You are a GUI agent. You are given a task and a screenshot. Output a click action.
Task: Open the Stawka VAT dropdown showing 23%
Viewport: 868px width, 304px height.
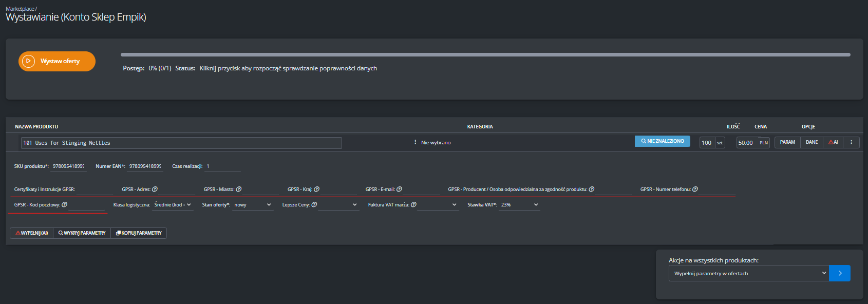point(519,205)
